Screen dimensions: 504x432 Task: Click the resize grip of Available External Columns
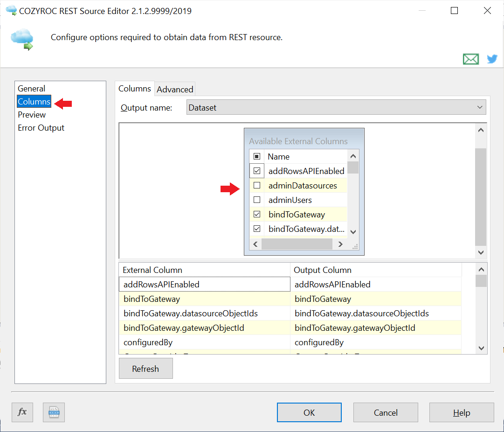click(355, 247)
